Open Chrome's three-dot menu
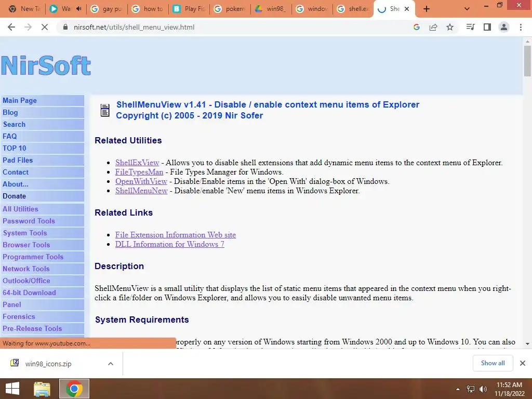The image size is (532, 399). [x=521, y=27]
